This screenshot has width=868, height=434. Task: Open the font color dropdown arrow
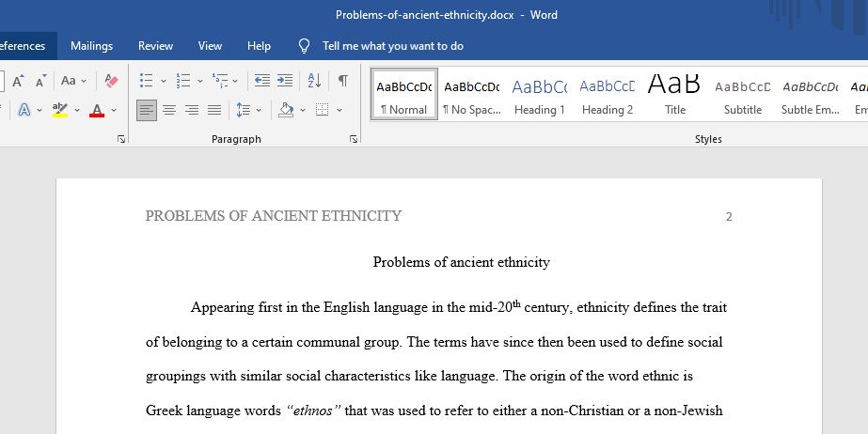114,110
